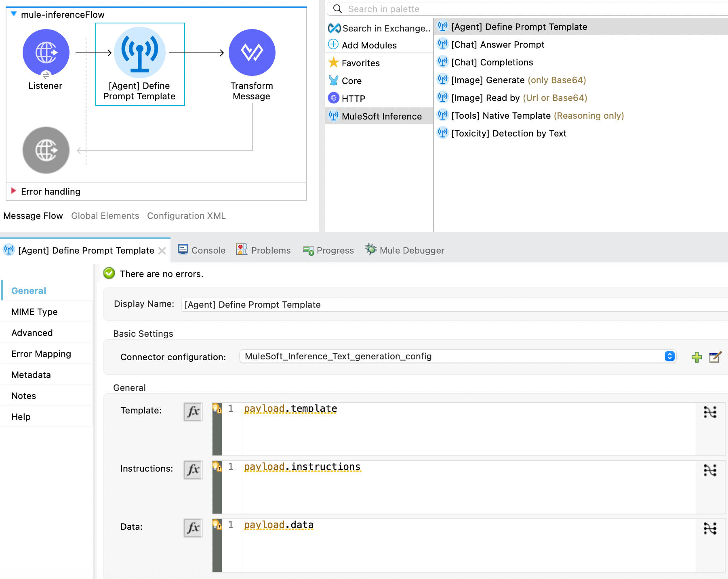Select the MuleSoft Inference palette category
The width and height of the screenshot is (728, 579).
[x=379, y=116]
